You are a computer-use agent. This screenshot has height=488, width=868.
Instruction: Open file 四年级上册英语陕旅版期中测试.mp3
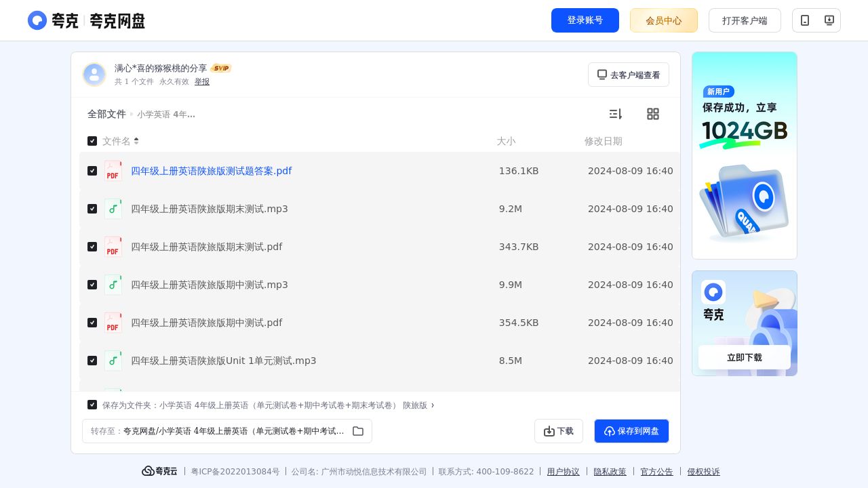click(x=210, y=285)
